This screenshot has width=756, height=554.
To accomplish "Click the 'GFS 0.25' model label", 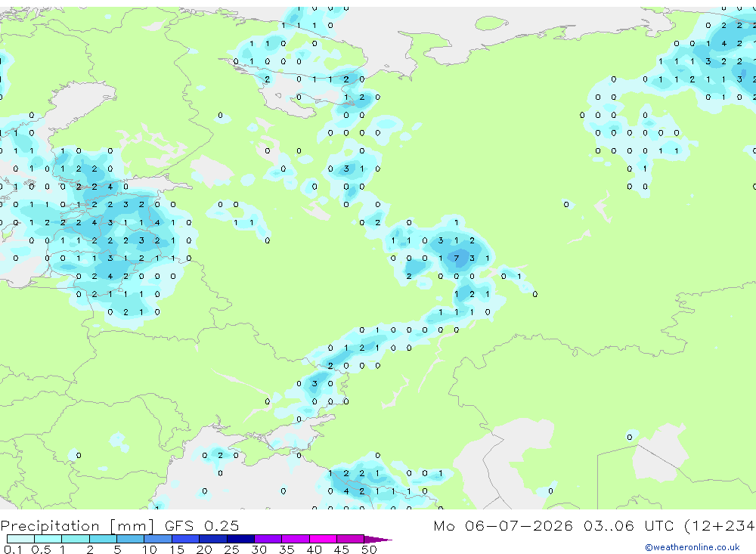I will pyautogui.click(x=202, y=526).
